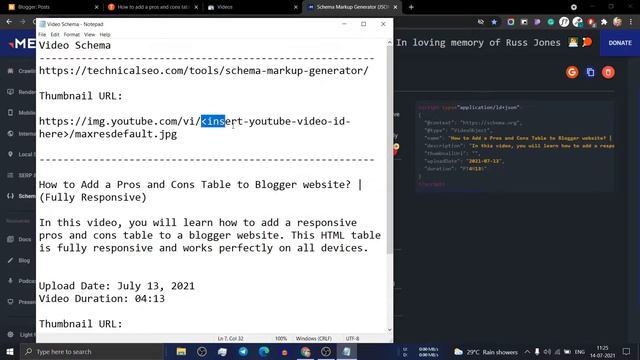This screenshot has height=360, width=640.
Task: Click the '(Fully Responsive)' line in Notepad
Action: click(93, 198)
